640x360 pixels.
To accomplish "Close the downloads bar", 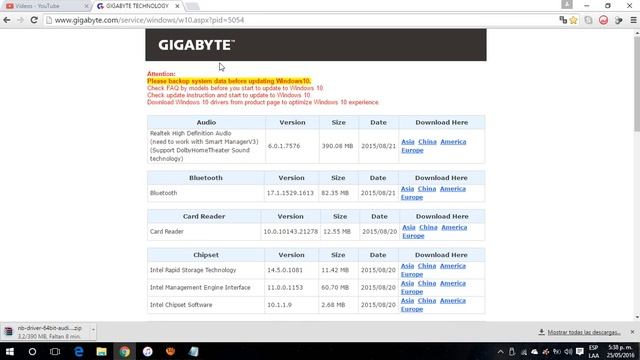I will click(632, 332).
